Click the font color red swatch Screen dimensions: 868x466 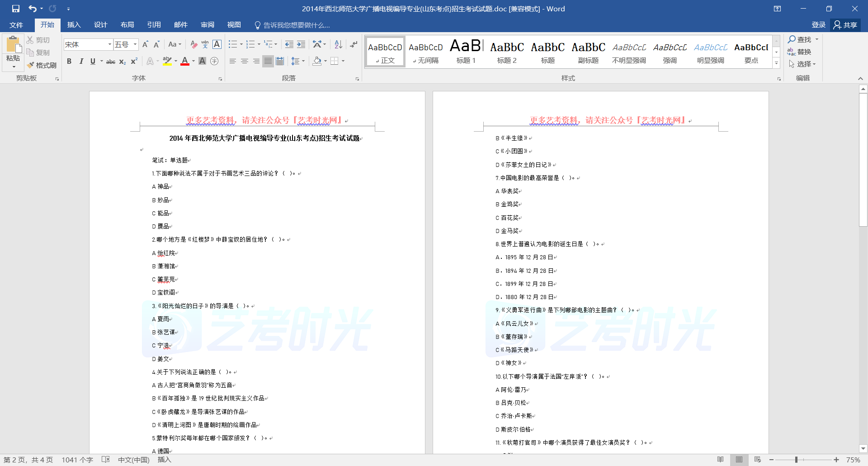tap(185, 61)
